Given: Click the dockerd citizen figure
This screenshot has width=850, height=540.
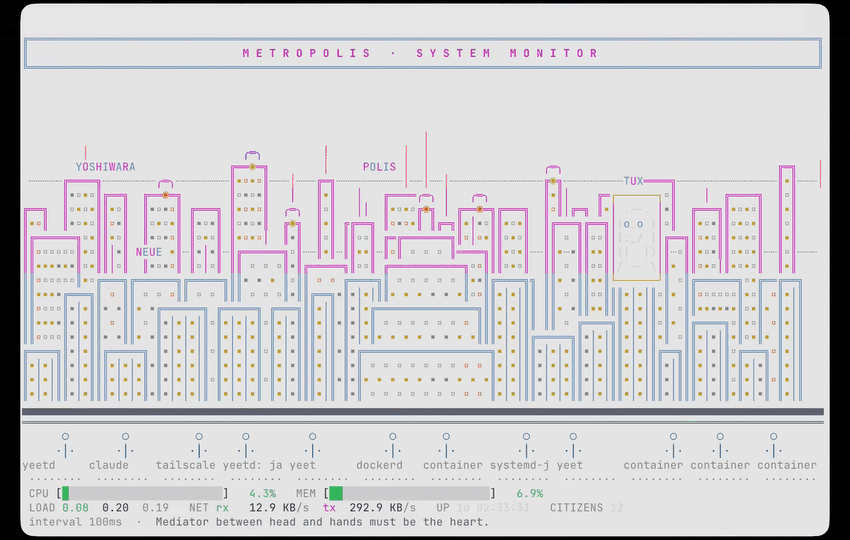Looking at the screenshot, I should pos(392,446).
